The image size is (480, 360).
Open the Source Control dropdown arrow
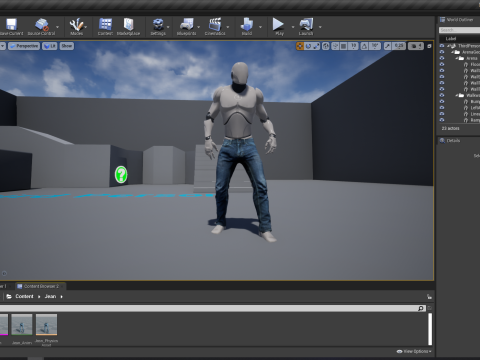point(58,27)
